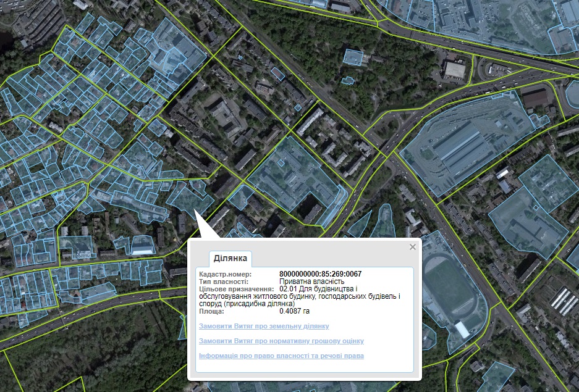579x392 pixels.
Task: Click the tiny irregular parcel in the forest
Action: pos(348,80)
